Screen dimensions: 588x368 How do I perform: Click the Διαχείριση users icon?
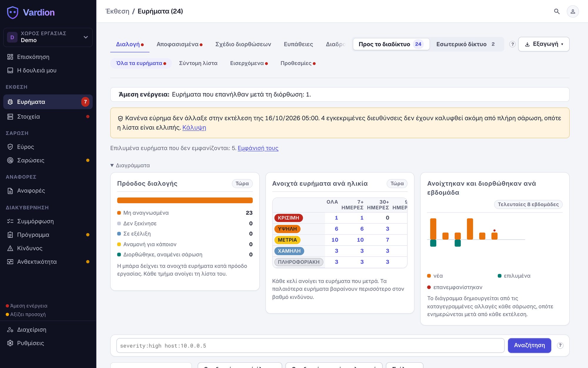click(10, 330)
